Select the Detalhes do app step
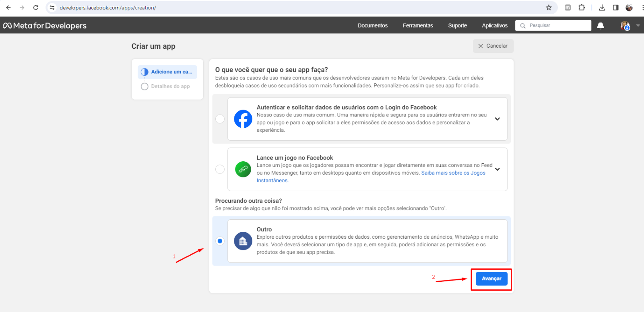This screenshot has height=312, width=644. 167,86
